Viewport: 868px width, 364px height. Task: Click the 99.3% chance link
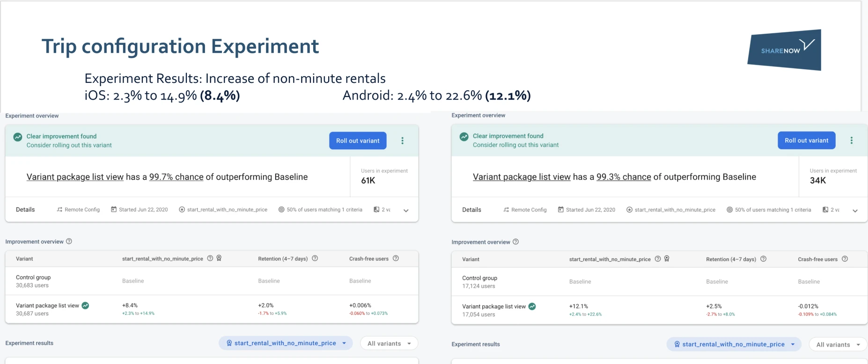coord(624,177)
